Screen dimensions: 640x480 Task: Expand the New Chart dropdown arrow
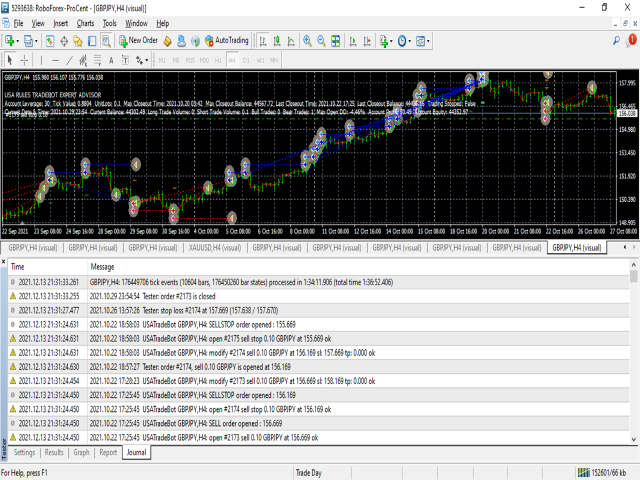coord(18,41)
